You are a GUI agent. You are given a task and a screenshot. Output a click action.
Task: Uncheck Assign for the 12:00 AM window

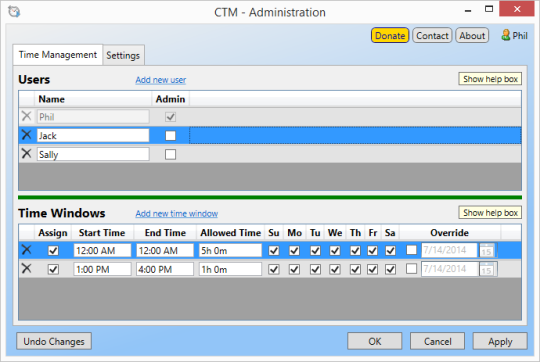tap(53, 250)
